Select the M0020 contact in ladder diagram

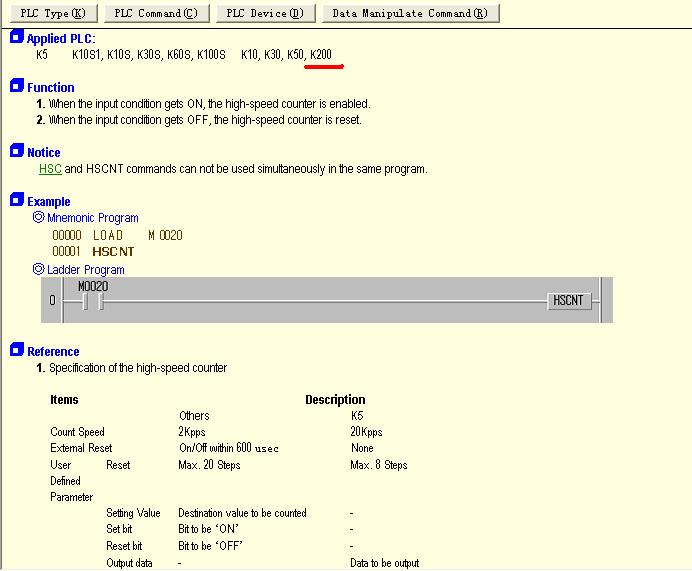pyautogui.click(x=91, y=300)
